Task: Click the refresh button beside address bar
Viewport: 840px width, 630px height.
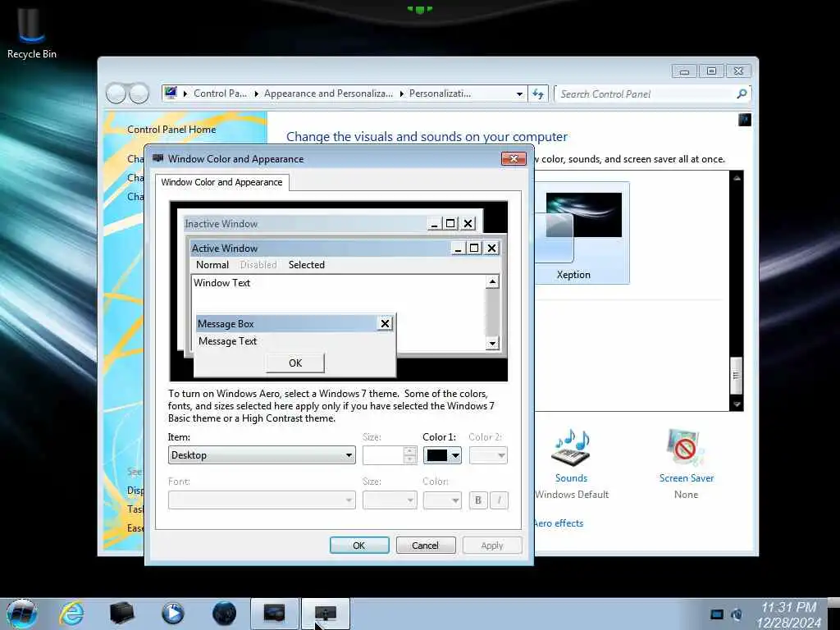Action: (538, 94)
